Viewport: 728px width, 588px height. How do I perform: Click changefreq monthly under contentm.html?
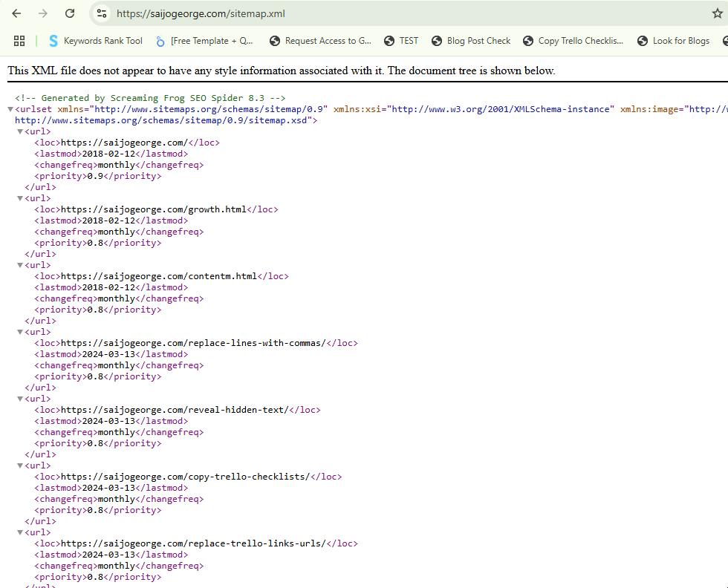coord(117,298)
